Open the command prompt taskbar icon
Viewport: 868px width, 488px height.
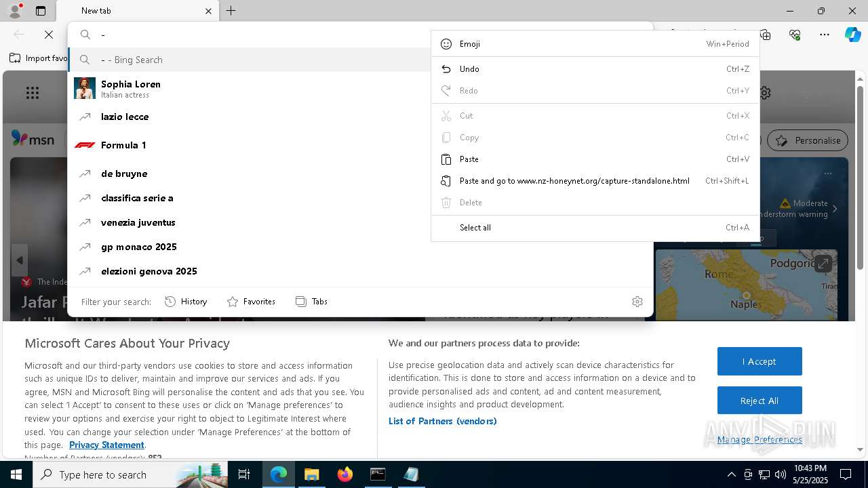click(378, 474)
